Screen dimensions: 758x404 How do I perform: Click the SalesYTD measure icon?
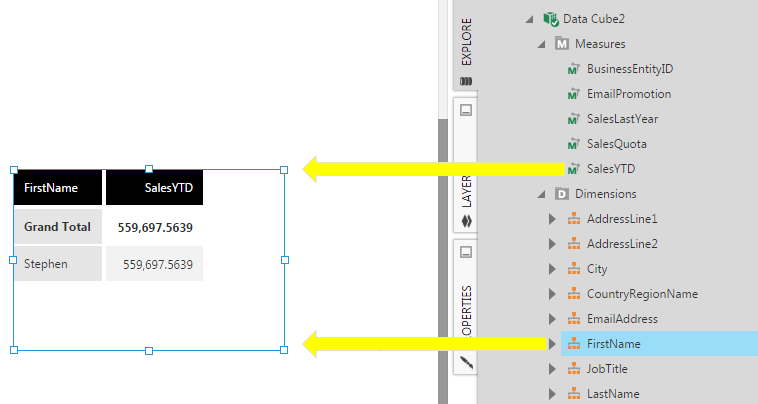(573, 169)
